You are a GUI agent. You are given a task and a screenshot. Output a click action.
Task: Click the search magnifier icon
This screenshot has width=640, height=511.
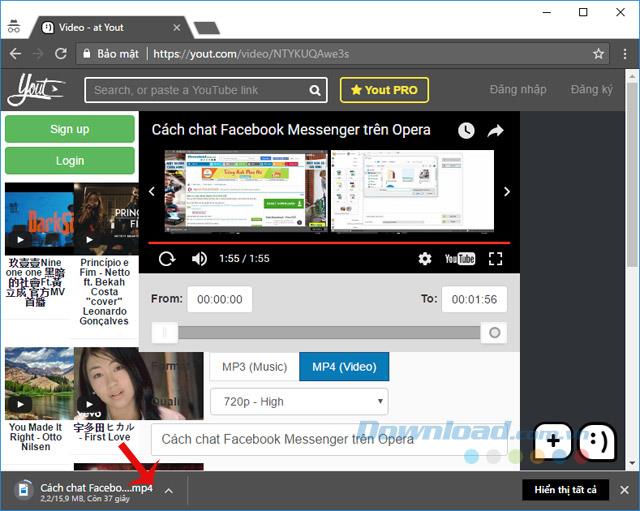click(315, 90)
